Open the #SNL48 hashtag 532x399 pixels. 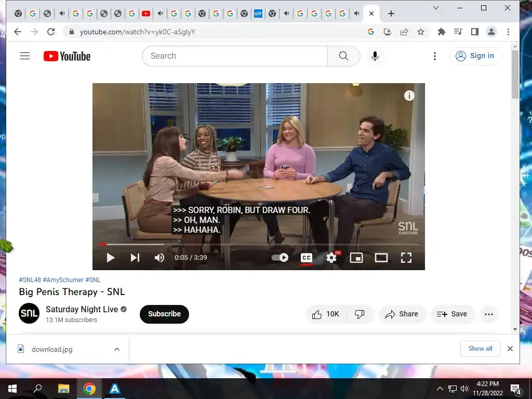30,280
